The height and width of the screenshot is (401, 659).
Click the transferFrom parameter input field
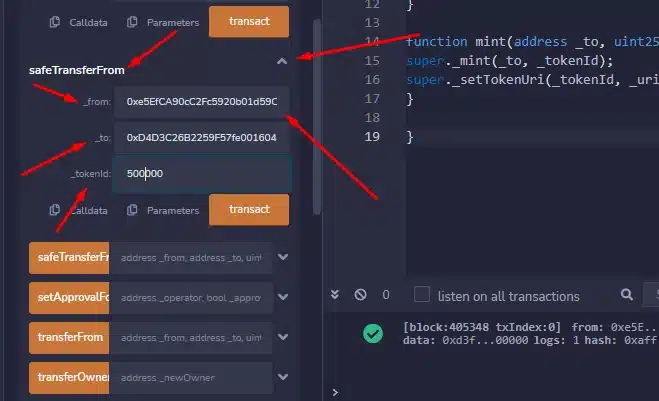[191, 338]
